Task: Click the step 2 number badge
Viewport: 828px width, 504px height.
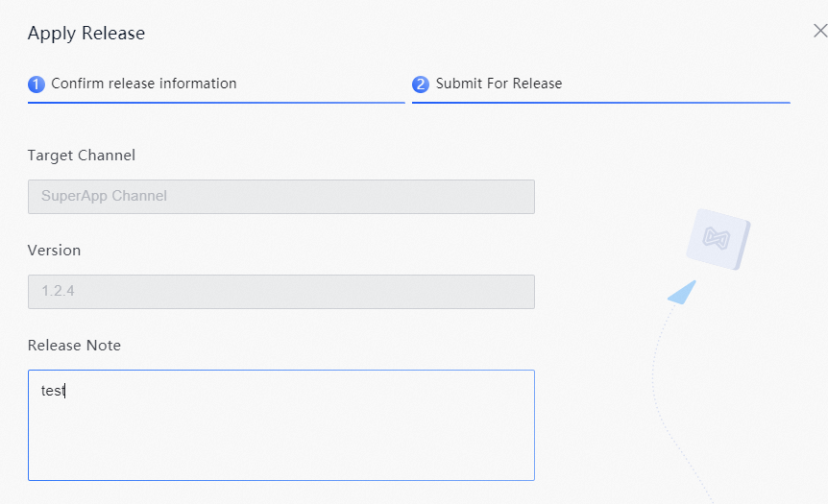Action: click(421, 84)
